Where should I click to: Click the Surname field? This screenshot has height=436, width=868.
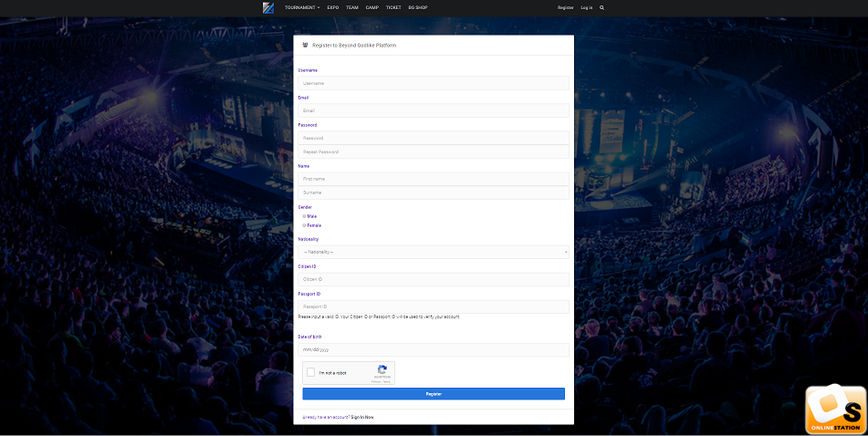point(434,192)
